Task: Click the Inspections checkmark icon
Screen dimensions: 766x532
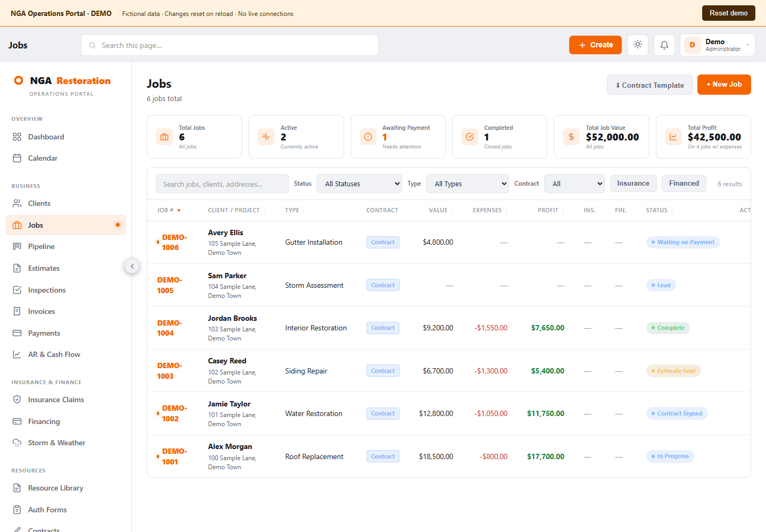Action: click(x=17, y=290)
